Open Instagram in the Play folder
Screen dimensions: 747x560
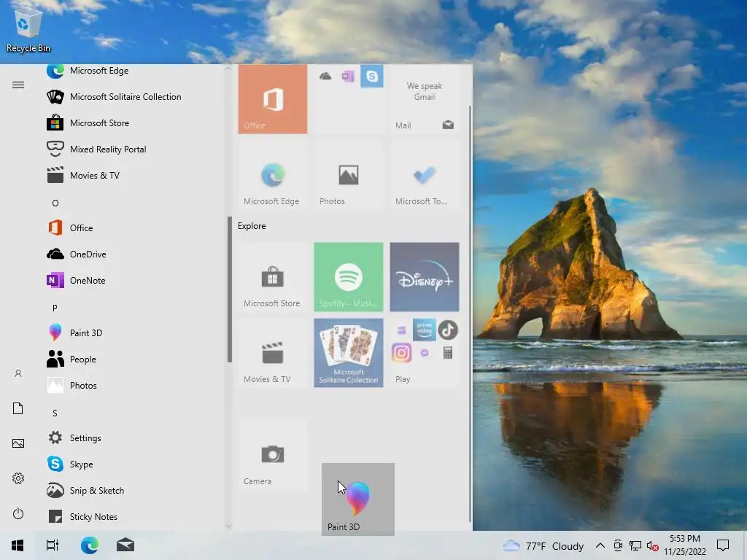click(x=402, y=353)
